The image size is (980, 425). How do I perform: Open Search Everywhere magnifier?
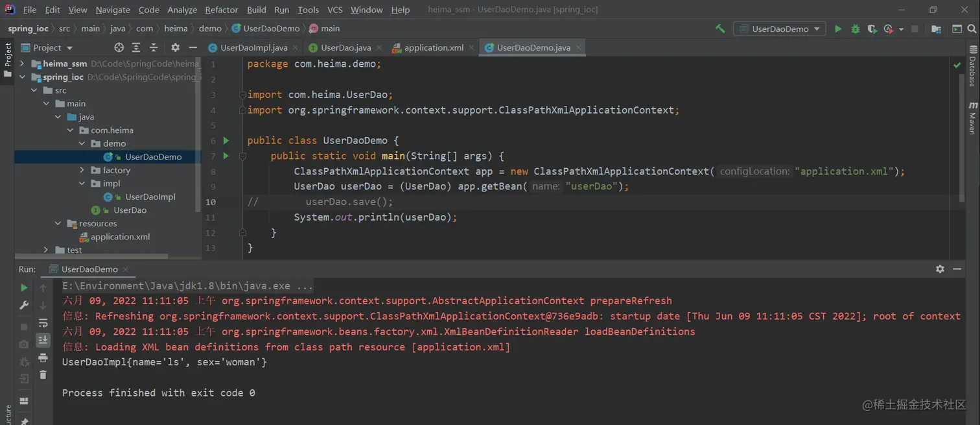tap(972, 29)
